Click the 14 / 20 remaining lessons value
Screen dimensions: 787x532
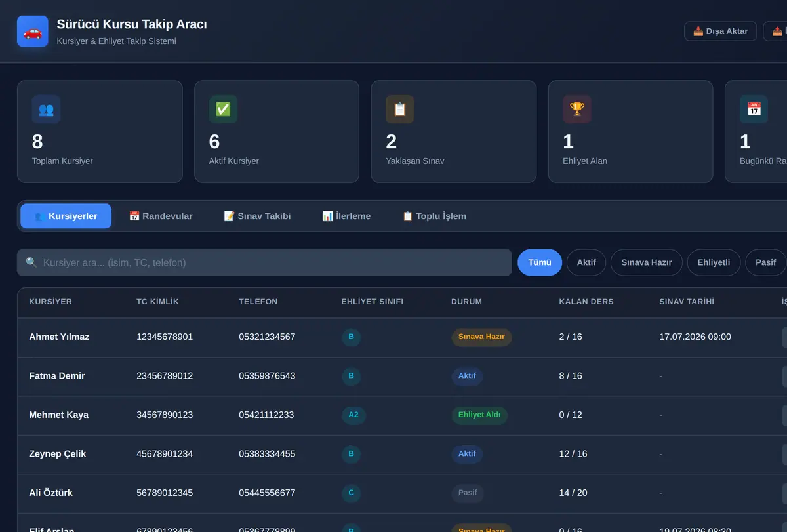[573, 493]
